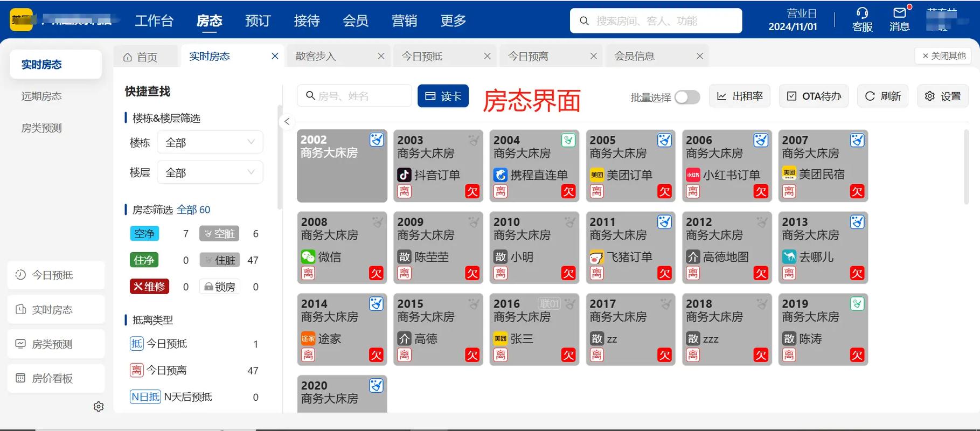
Task: Click the Tujia icon on room 2014
Action: [x=308, y=338]
